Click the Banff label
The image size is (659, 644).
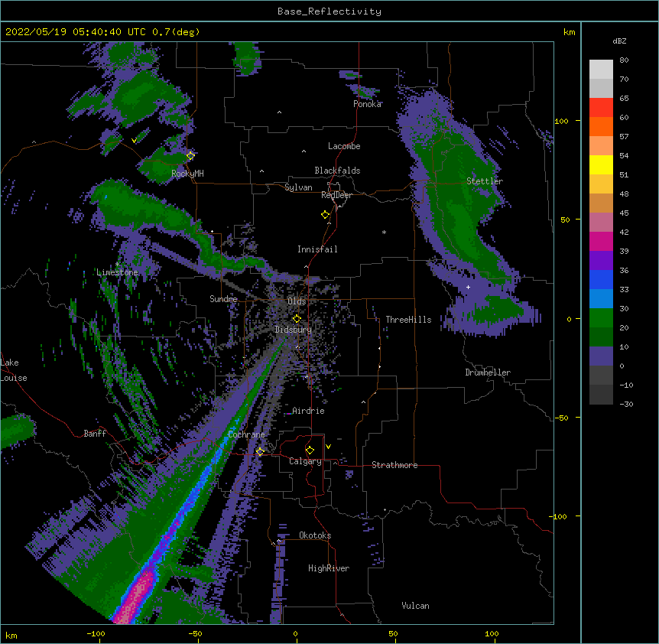tap(95, 434)
